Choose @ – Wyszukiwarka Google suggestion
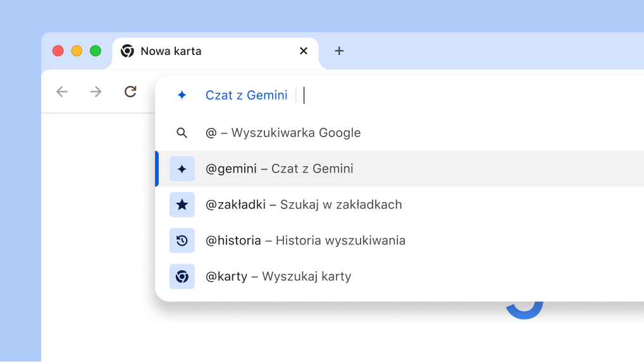Screen dimensions: 644x362 [x=400, y=133]
